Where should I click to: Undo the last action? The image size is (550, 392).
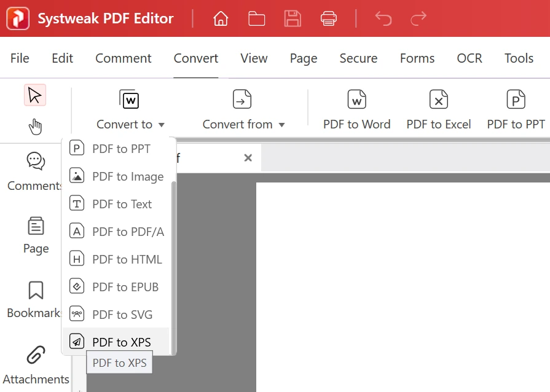pyautogui.click(x=383, y=19)
